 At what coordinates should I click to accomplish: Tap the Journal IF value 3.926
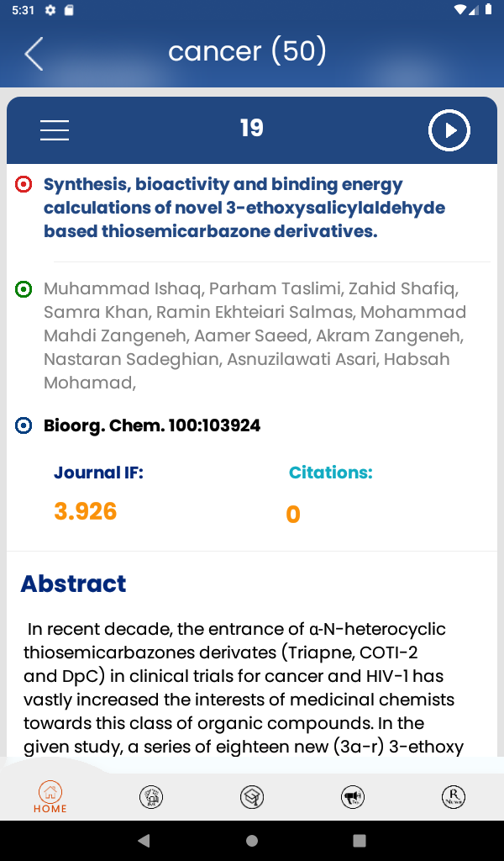tap(85, 511)
